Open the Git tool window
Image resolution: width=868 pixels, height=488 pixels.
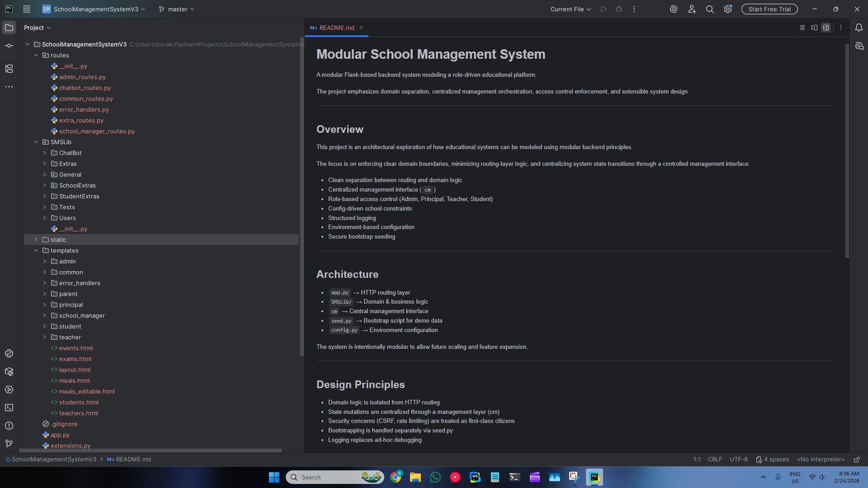coord(9,444)
